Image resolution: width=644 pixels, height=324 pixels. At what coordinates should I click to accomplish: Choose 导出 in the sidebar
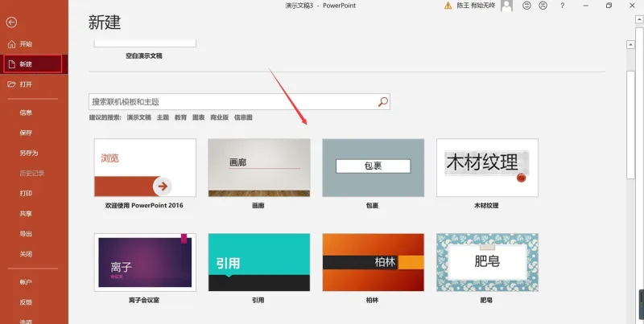pyautogui.click(x=26, y=234)
